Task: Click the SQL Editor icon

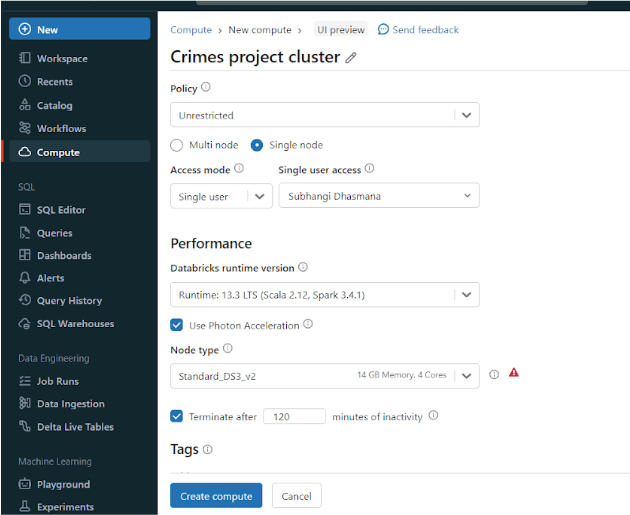Action: 25,209
